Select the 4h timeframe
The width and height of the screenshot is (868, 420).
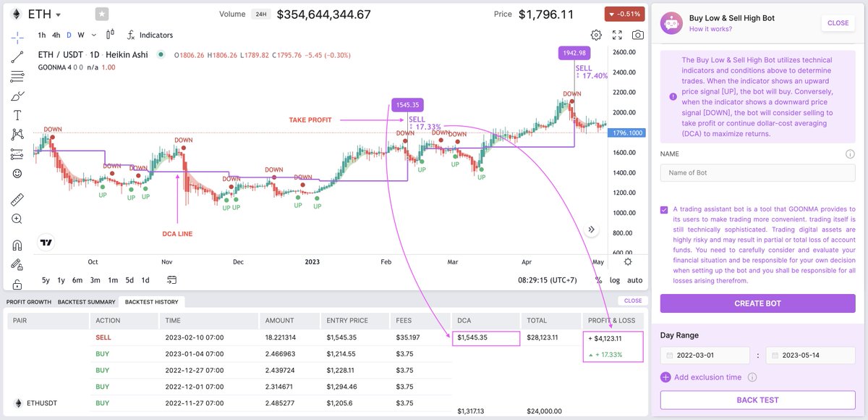(56, 35)
